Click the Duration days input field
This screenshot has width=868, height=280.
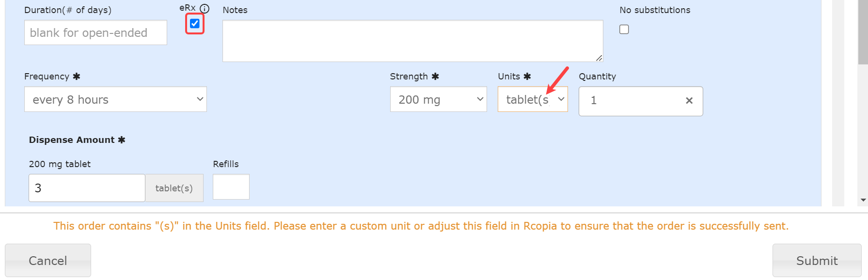[95, 32]
